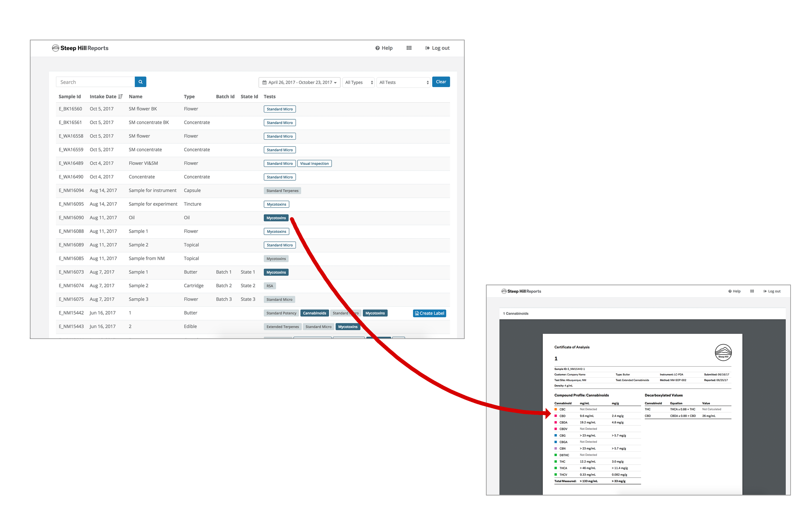Viewport: 812px width, 518px height.
Task: Click sample id E_WA16558
Action: (71, 136)
